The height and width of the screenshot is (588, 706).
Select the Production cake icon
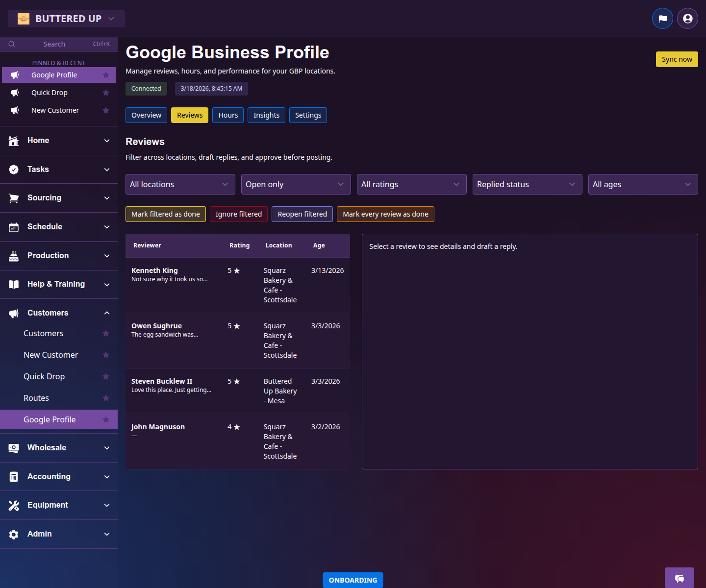click(x=13, y=255)
